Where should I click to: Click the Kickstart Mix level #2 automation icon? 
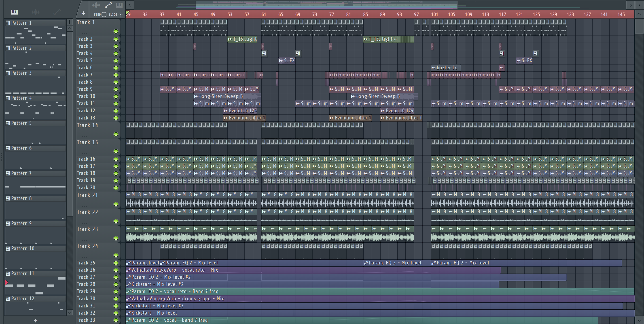click(x=128, y=284)
